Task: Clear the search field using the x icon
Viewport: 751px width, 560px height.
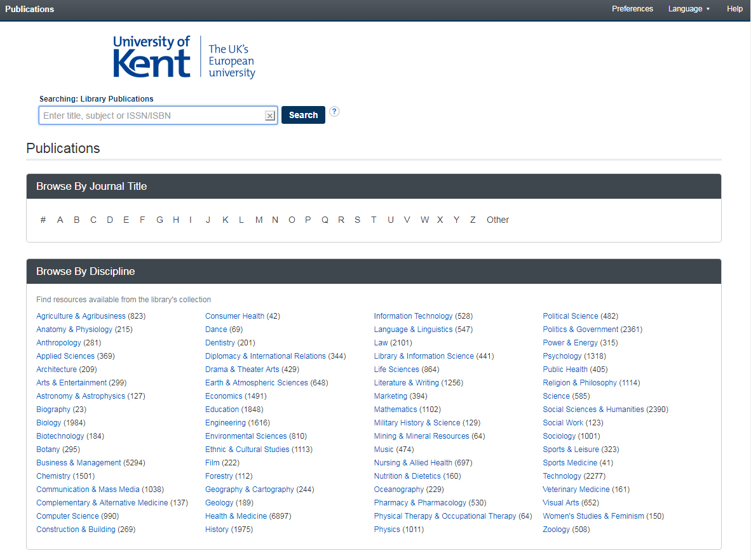Action: point(270,115)
